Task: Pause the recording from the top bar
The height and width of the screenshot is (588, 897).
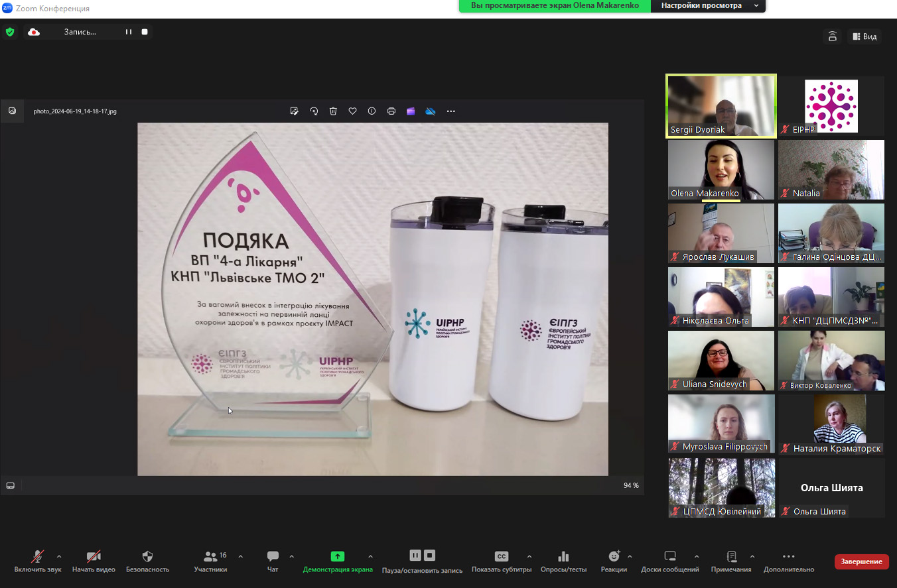Action: pos(129,32)
